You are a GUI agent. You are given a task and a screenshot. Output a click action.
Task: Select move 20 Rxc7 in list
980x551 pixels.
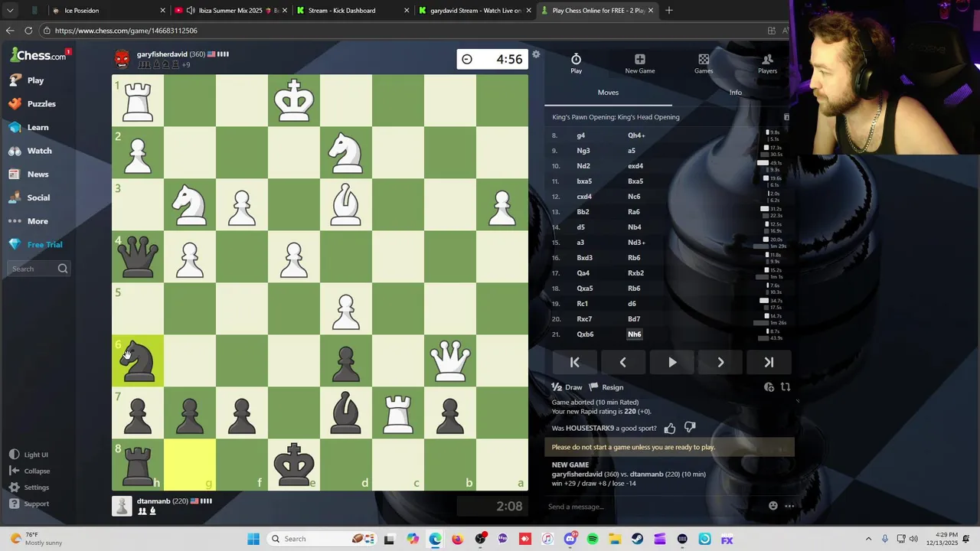[x=584, y=319]
